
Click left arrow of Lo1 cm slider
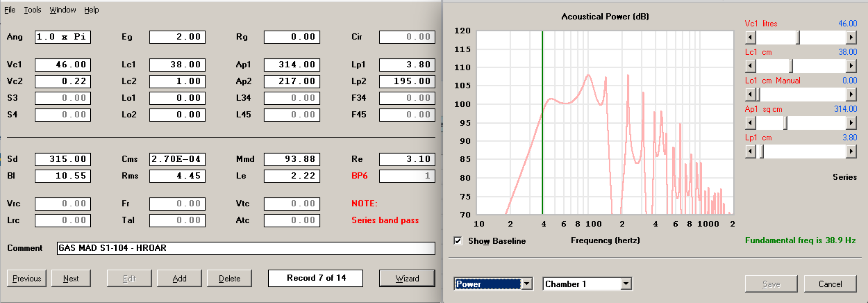click(750, 95)
